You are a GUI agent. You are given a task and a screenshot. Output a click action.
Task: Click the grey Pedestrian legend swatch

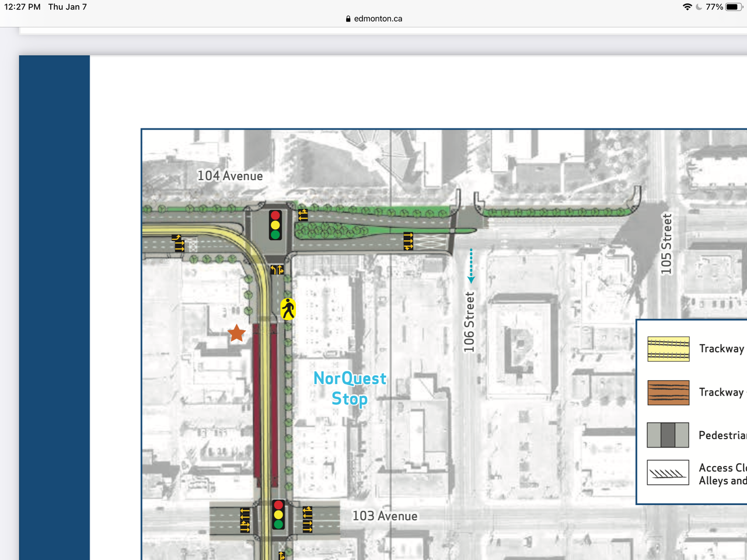pos(668,435)
